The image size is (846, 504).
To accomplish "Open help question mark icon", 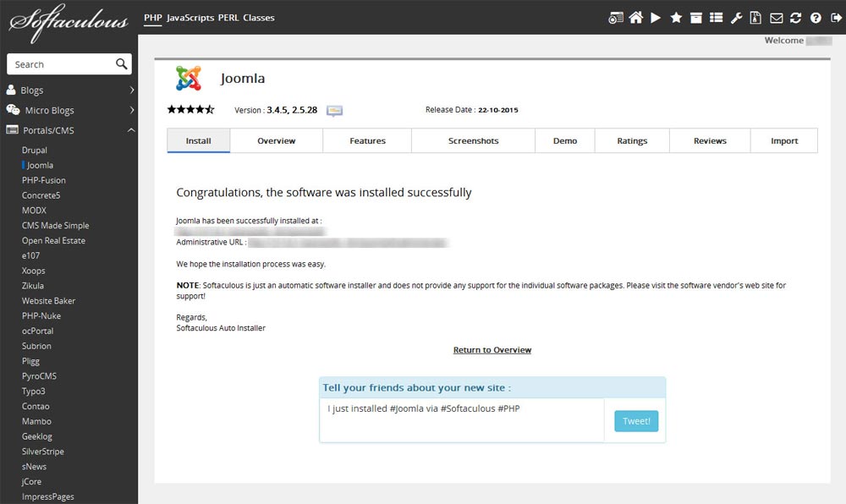I will pyautogui.click(x=816, y=18).
